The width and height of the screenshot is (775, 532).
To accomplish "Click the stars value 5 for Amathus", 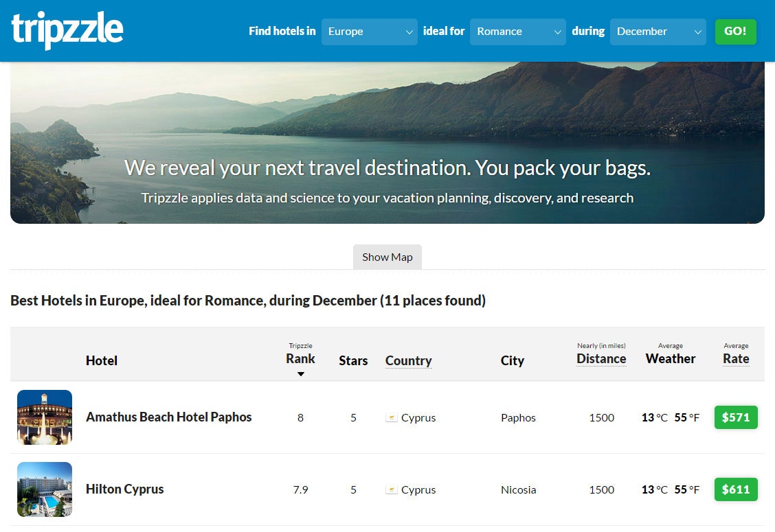I will click(x=353, y=418).
